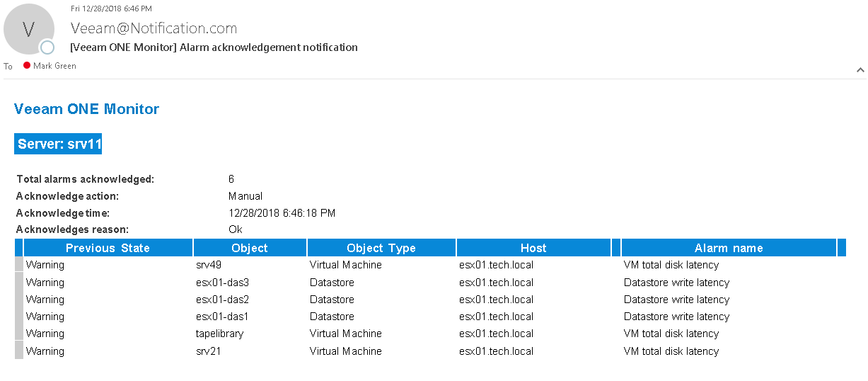Click VM total disk latency in tapelibrary row

click(x=671, y=334)
